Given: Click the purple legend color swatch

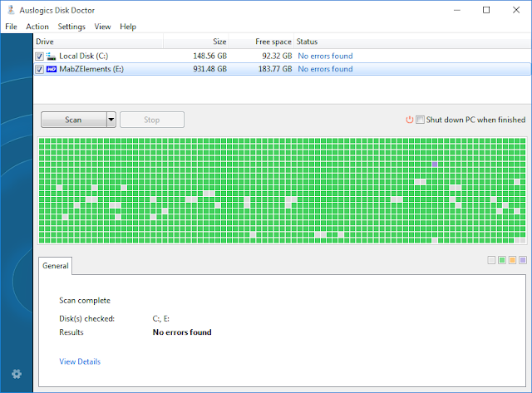Looking at the screenshot, I should tap(523, 260).
